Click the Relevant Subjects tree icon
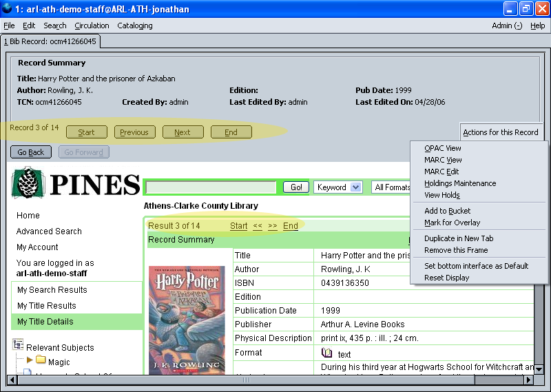The image size is (551, 392). (18, 347)
